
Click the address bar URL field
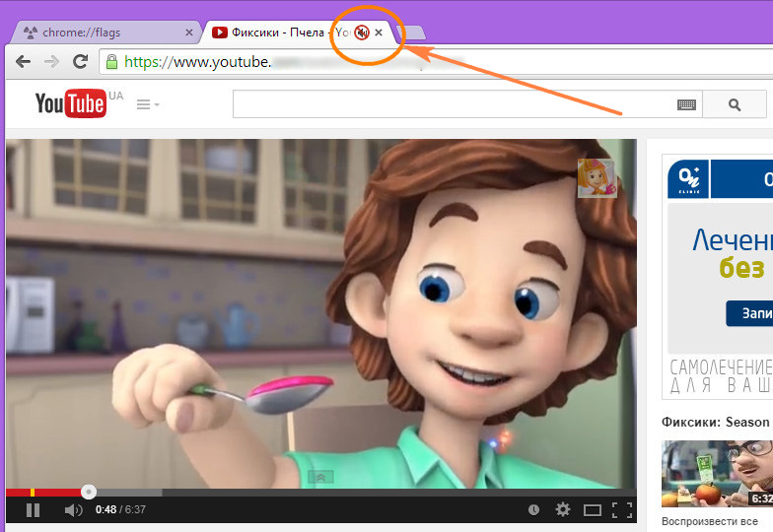[x=436, y=61]
